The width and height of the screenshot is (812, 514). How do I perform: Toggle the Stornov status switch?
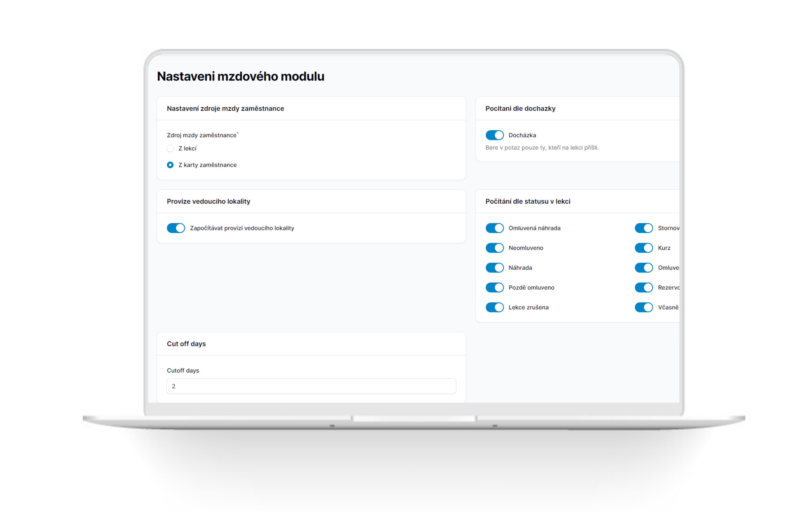tap(644, 228)
